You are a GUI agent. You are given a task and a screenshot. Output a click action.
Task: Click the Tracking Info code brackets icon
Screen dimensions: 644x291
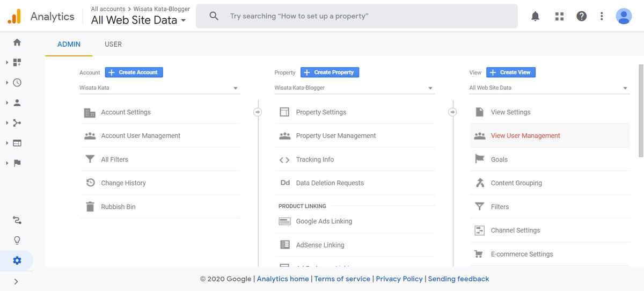point(284,159)
